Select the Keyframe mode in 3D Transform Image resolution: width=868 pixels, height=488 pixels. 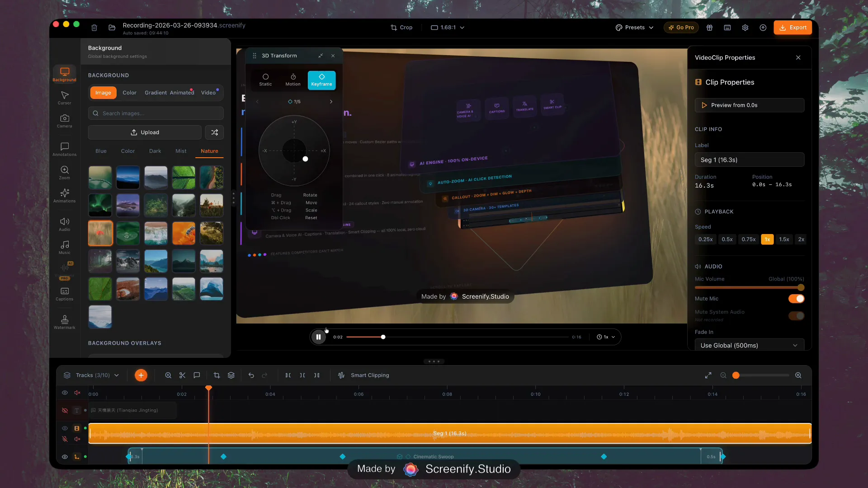pos(321,80)
